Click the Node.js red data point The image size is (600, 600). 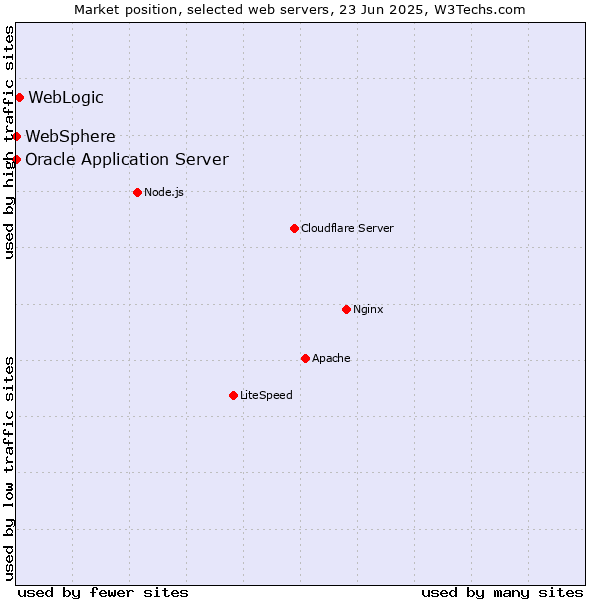(138, 192)
